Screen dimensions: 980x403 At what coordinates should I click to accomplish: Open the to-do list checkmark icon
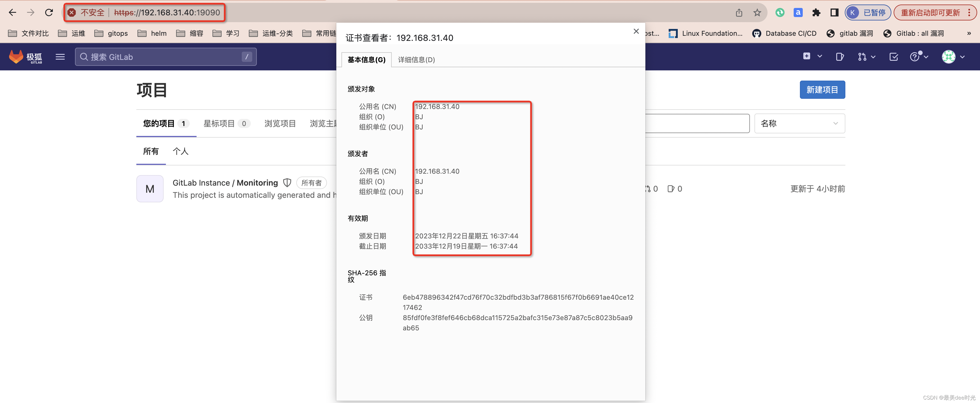pos(894,57)
